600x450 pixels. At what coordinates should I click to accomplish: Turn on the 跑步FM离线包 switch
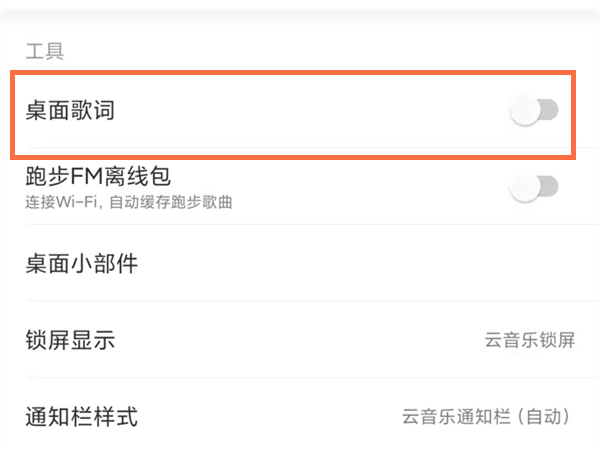[x=533, y=187]
